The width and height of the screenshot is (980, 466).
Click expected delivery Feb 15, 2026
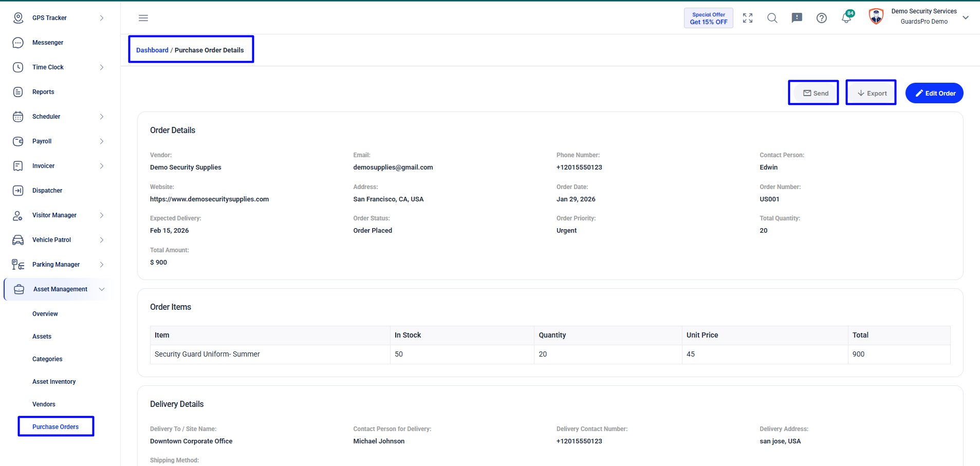169,231
